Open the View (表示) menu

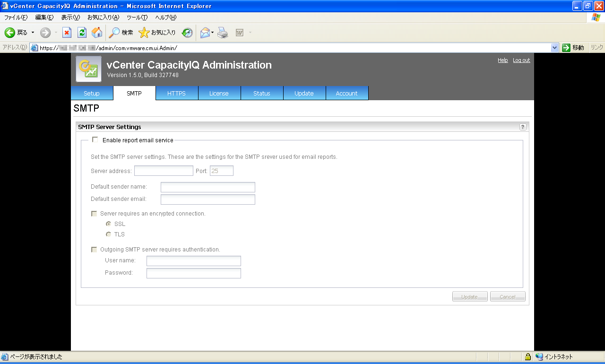[x=70, y=17]
